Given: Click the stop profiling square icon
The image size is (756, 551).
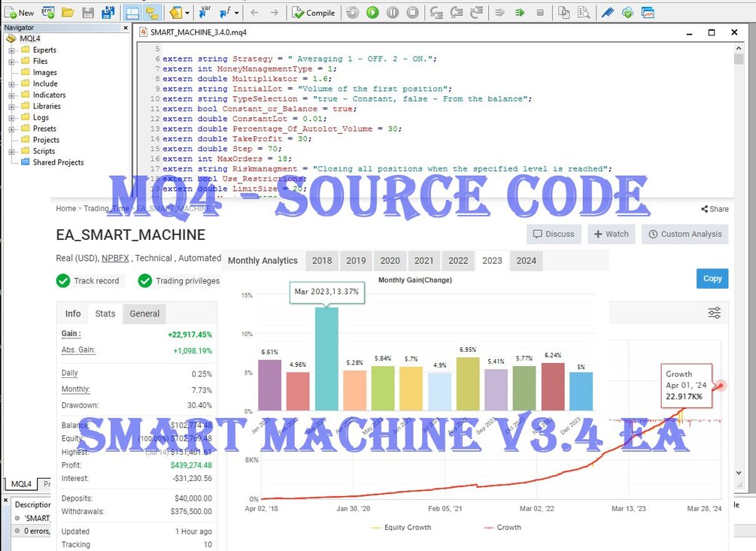Looking at the screenshot, I should (x=540, y=13).
